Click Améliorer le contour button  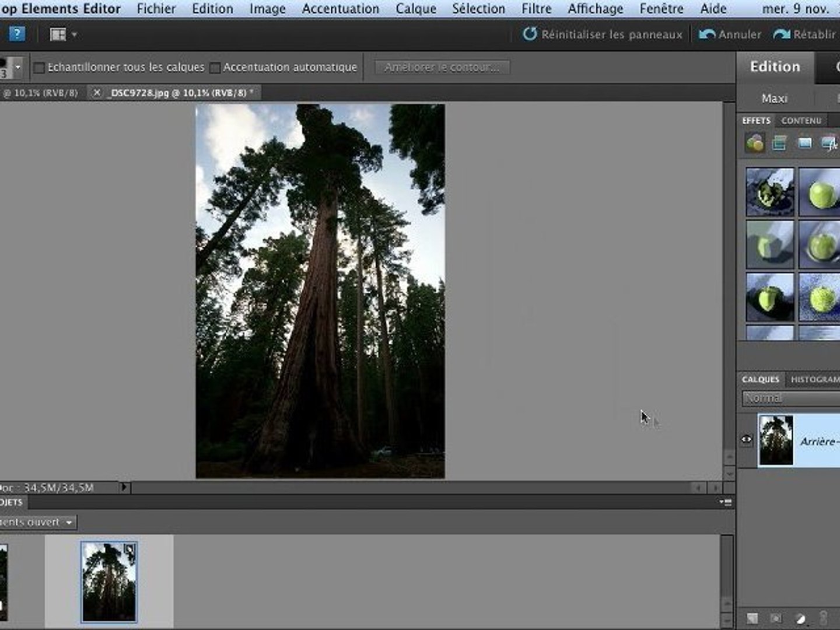442,67
